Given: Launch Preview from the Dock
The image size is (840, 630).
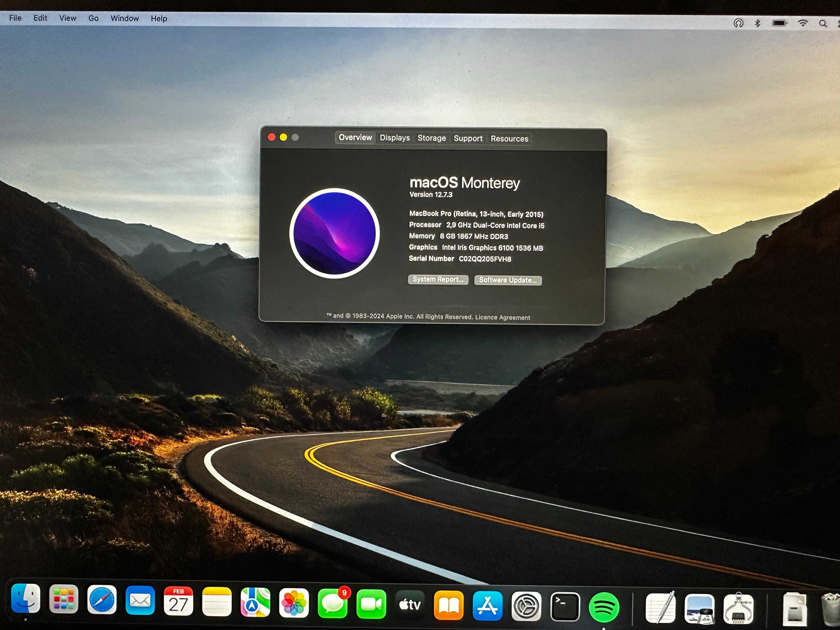Looking at the screenshot, I should (x=700, y=609).
